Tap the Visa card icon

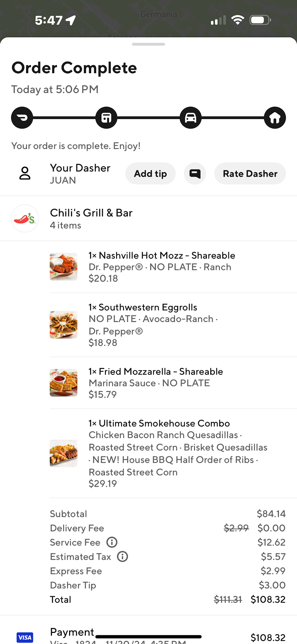25,637
